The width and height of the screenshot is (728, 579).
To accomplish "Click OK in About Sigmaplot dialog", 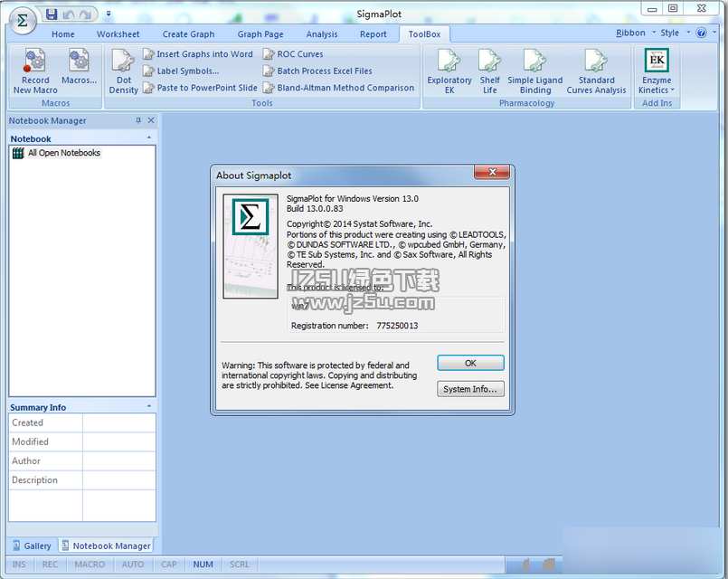I will (470, 363).
